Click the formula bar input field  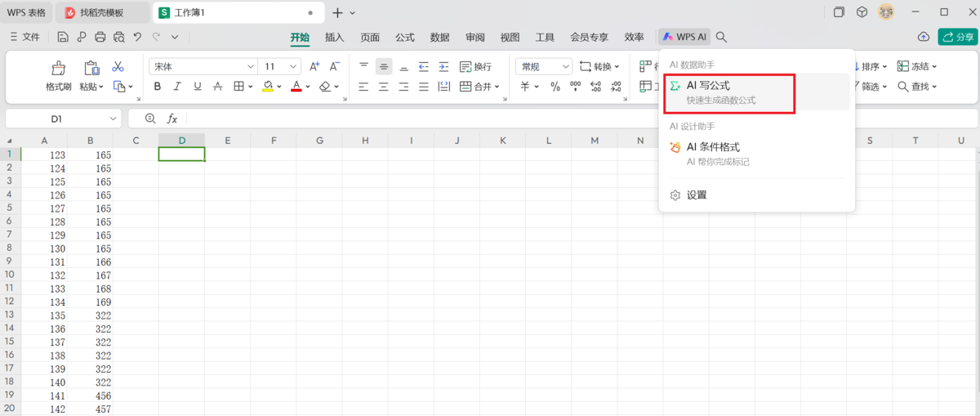581,119
